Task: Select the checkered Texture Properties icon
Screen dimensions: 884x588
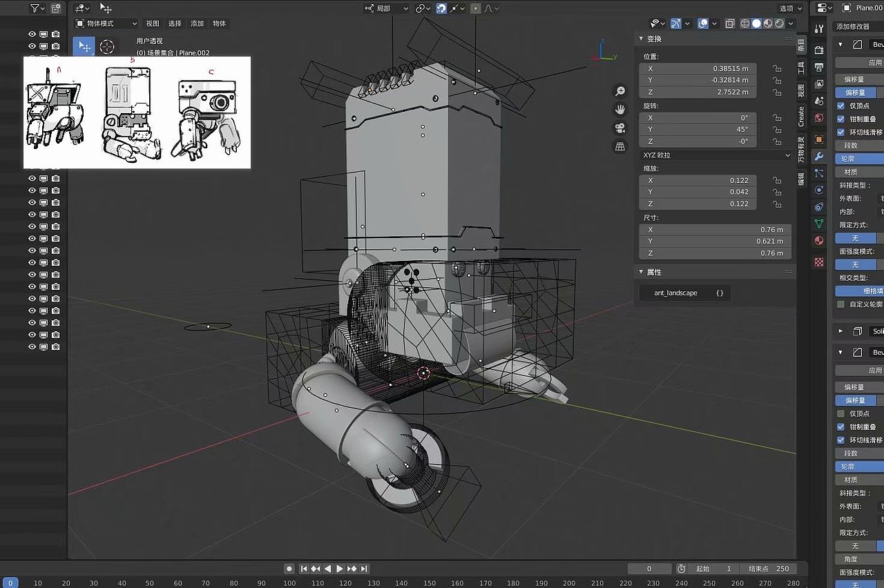Action: (818, 262)
